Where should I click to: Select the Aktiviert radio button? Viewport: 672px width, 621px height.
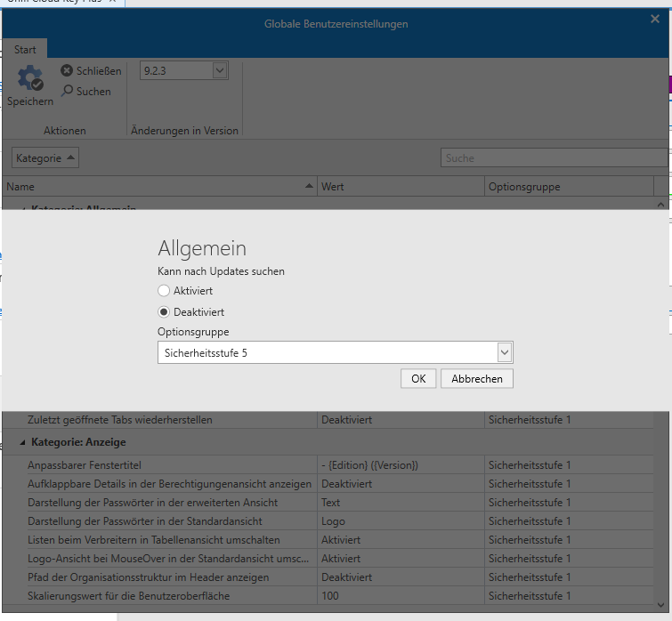[163, 291]
